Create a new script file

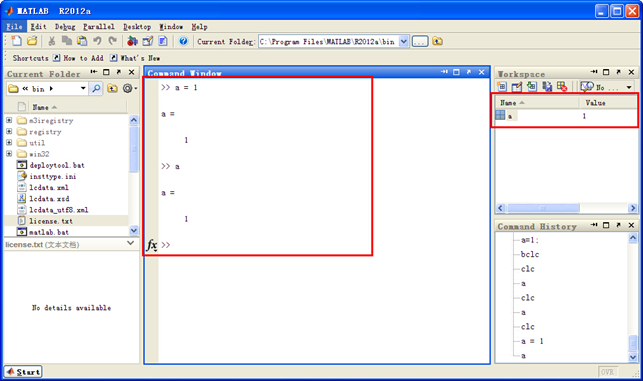17,41
